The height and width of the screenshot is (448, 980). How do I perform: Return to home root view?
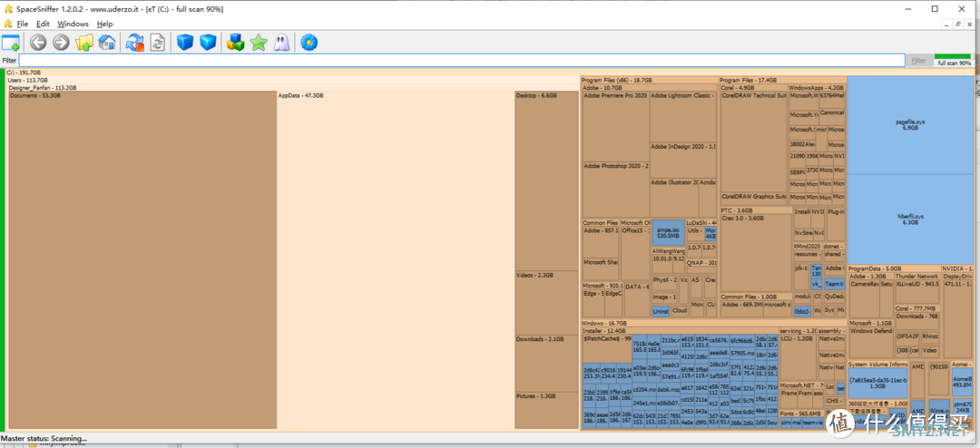pos(107,43)
